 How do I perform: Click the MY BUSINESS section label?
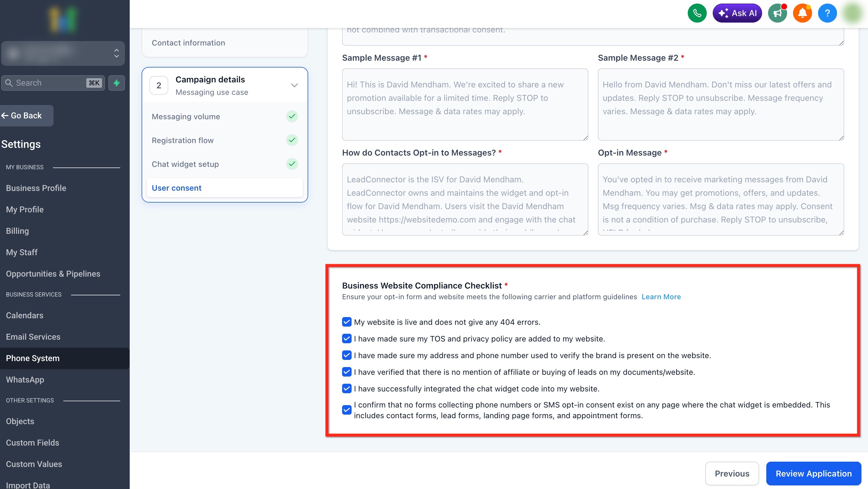pos(25,167)
